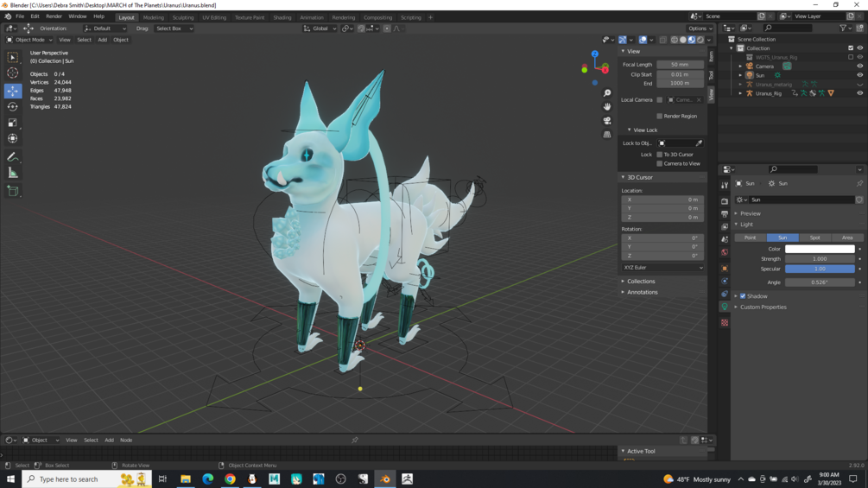Screen dimensions: 868x488
Task: Expand the Custom Properties panel
Action: click(x=763, y=307)
